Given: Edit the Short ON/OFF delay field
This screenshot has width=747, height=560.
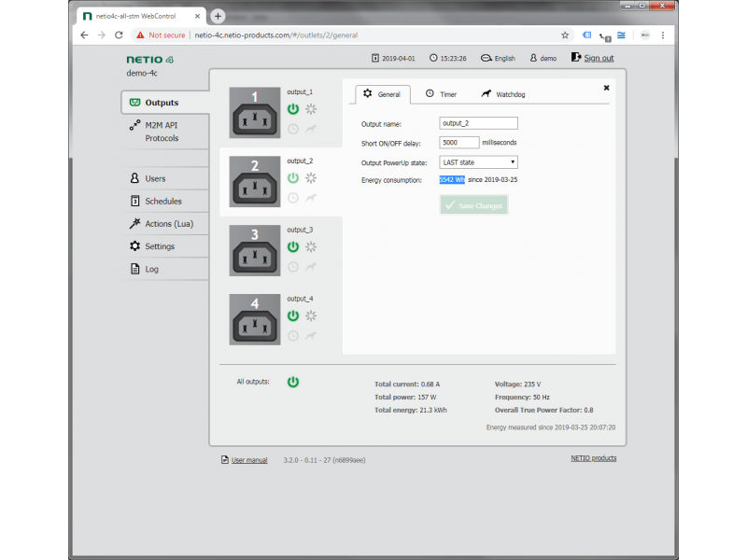Looking at the screenshot, I should (x=459, y=143).
